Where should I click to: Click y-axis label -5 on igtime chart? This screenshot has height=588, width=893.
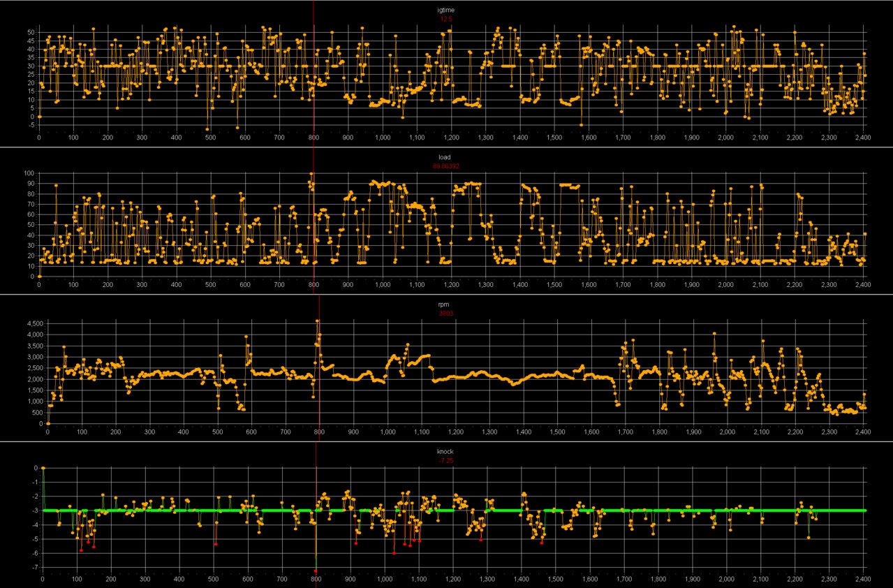pyautogui.click(x=31, y=126)
